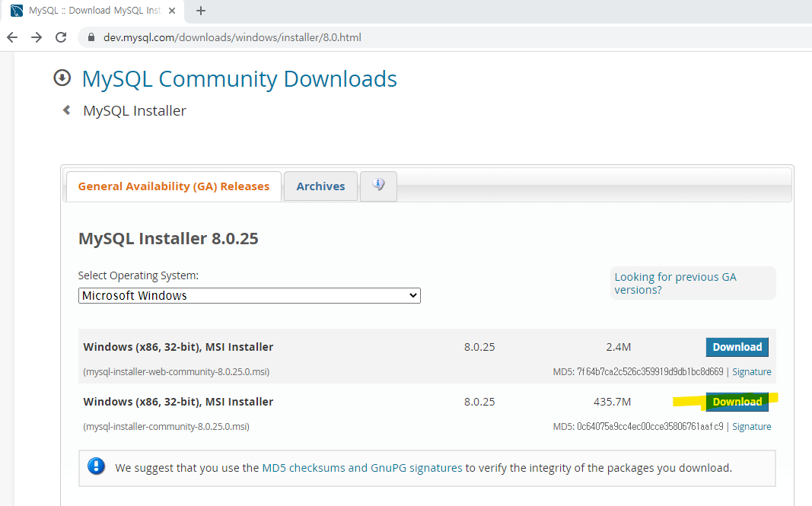Select the General Availability (GA) Releases tab
This screenshot has height=506, width=812.
click(x=174, y=186)
